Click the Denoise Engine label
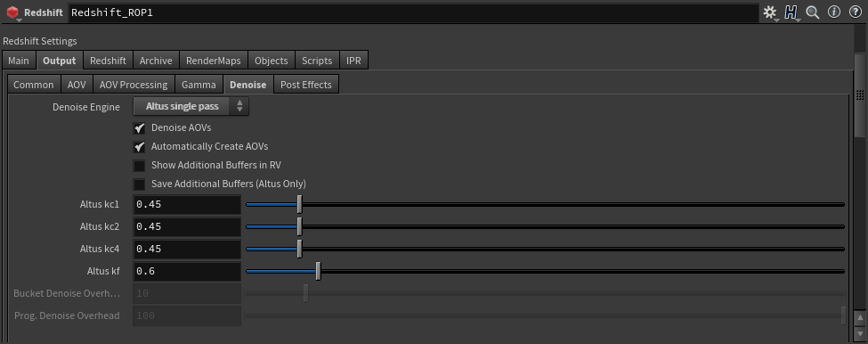 [x=85, y=107]
